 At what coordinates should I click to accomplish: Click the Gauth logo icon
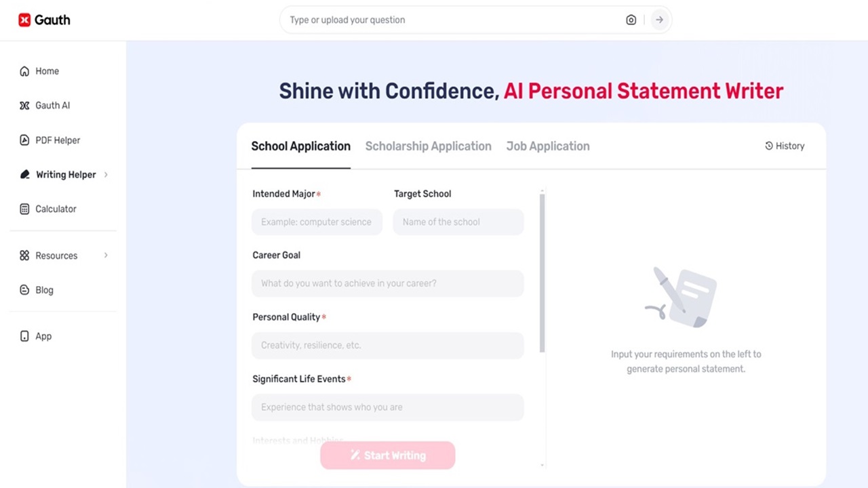(24, 20)
